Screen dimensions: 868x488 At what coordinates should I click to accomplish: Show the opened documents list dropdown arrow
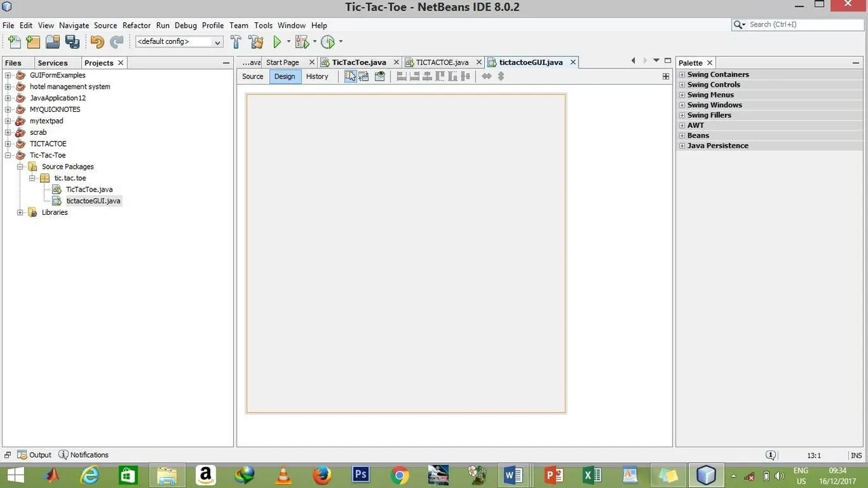656,61
